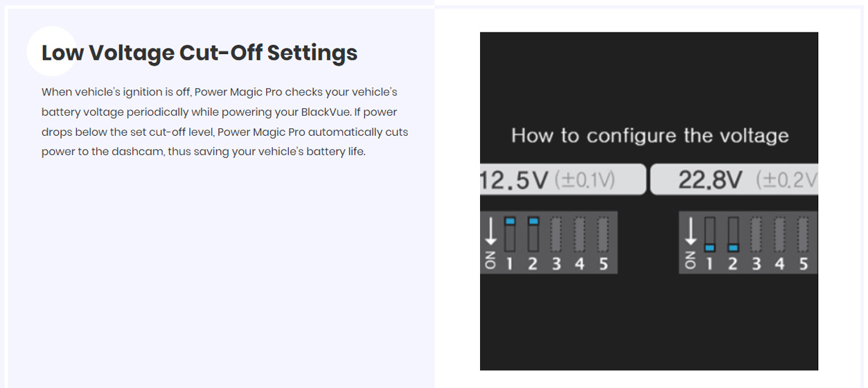Click DIP switch 4 on 22.8V diagram
The height and width of the screenshot is (388, 868).
pyautogui.click(x=779, y=234)
